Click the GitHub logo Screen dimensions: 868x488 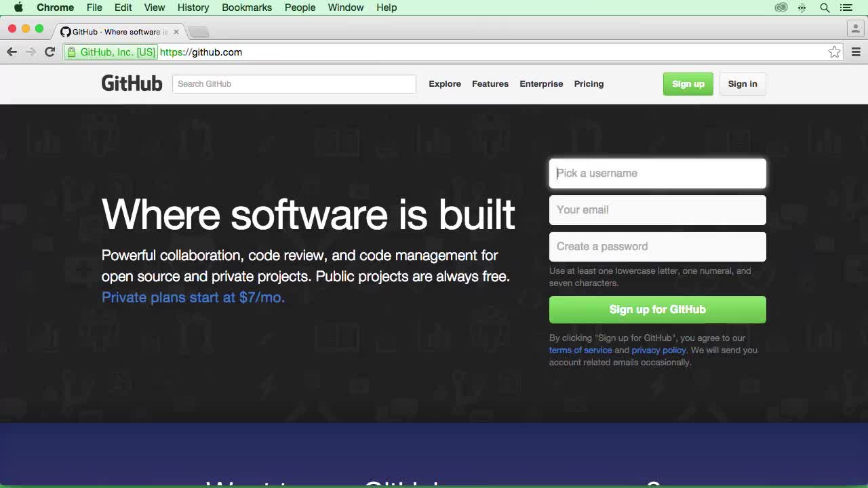tap(132, 83)
